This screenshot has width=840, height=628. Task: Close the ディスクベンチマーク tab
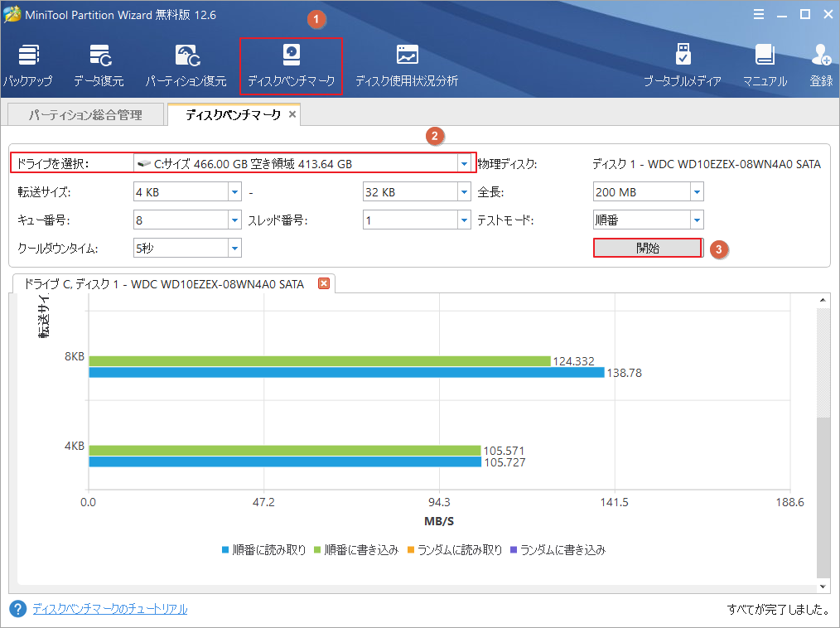[x=292, y=114]
